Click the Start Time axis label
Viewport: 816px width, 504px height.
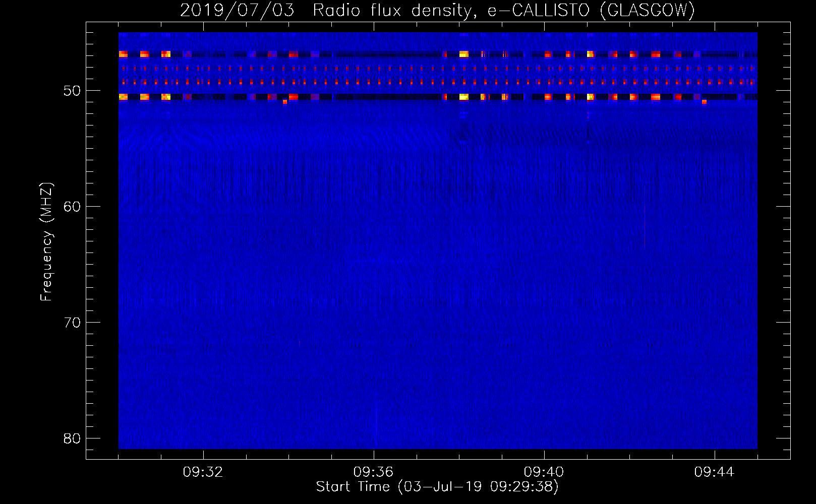coord(437,487)
